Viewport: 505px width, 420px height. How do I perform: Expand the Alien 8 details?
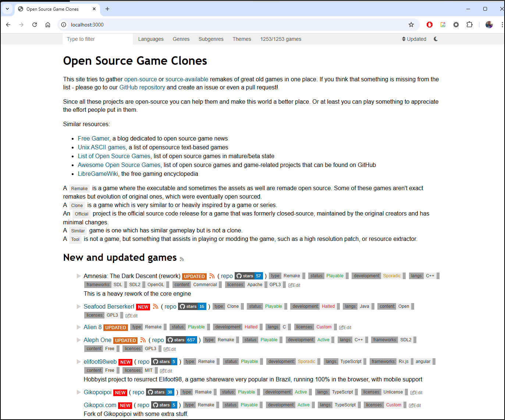(x=79, y=327)
